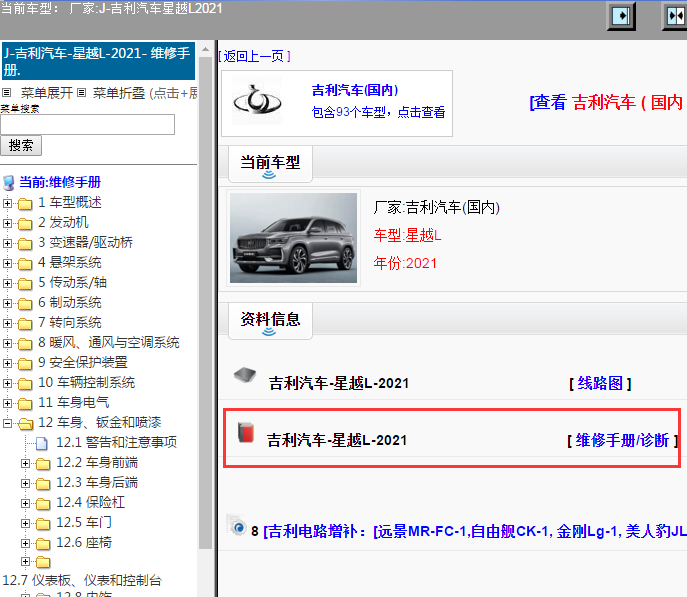687x597 pixels.
Task: Click the right-arrow panel icon in header
Action: click(621, 16)
